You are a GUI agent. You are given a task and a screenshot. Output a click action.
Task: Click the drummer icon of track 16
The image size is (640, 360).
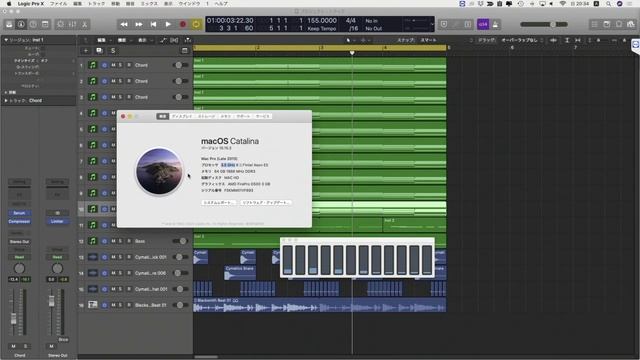(93, 305)
